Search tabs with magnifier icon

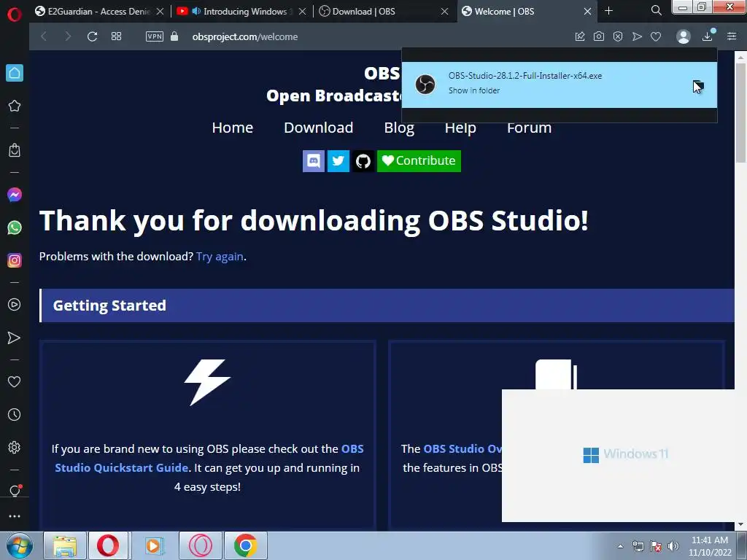(x=656, y=10)
